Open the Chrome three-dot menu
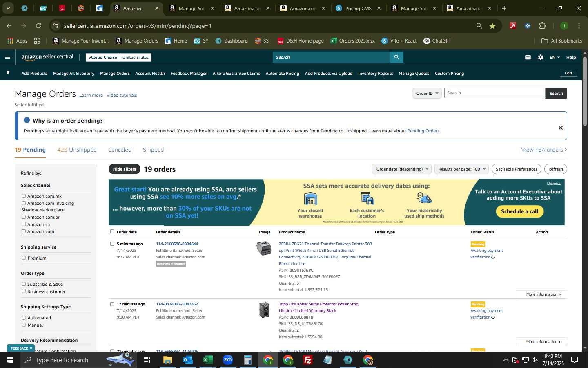Image resolution: width=588 pixels, height=368 pixels. [579, 26]
